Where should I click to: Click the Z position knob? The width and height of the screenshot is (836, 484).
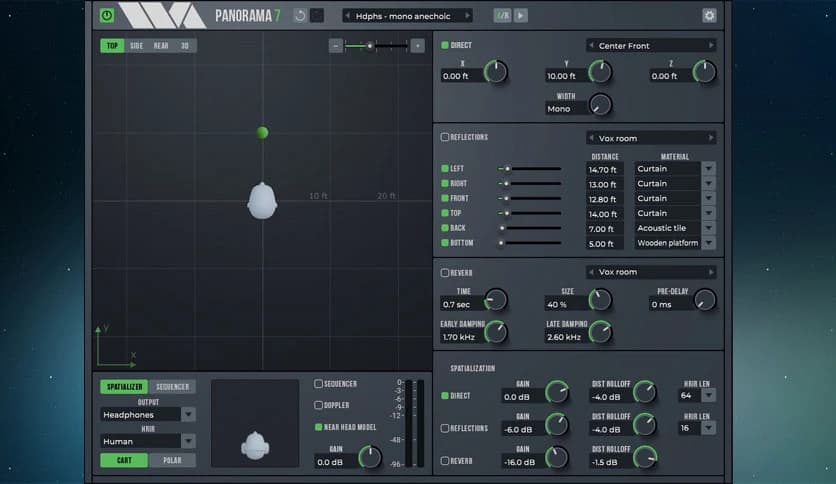(x=704, y=72)
